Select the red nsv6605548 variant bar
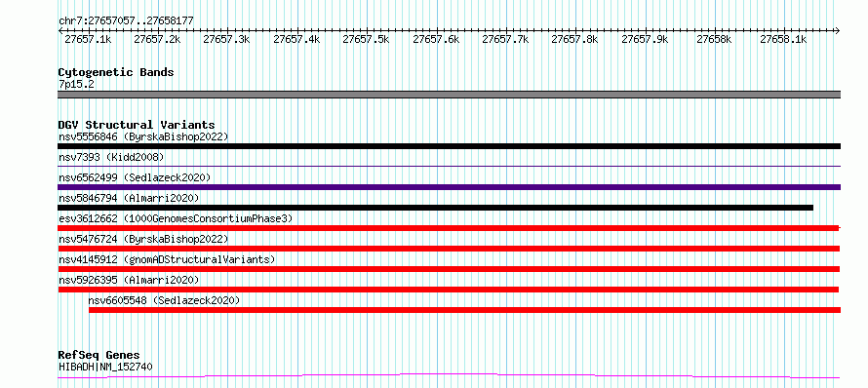868x388 pixels. pos(464,310)
